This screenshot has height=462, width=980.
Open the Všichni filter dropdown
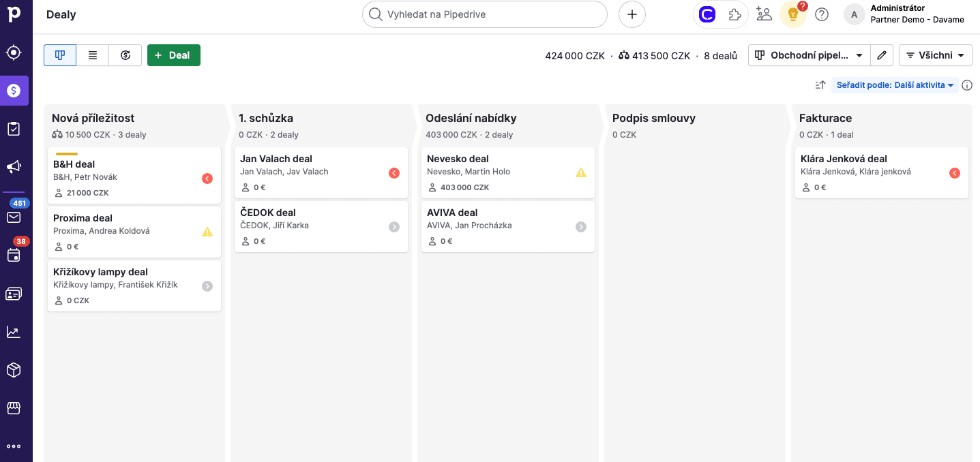(x=935, y=55)
